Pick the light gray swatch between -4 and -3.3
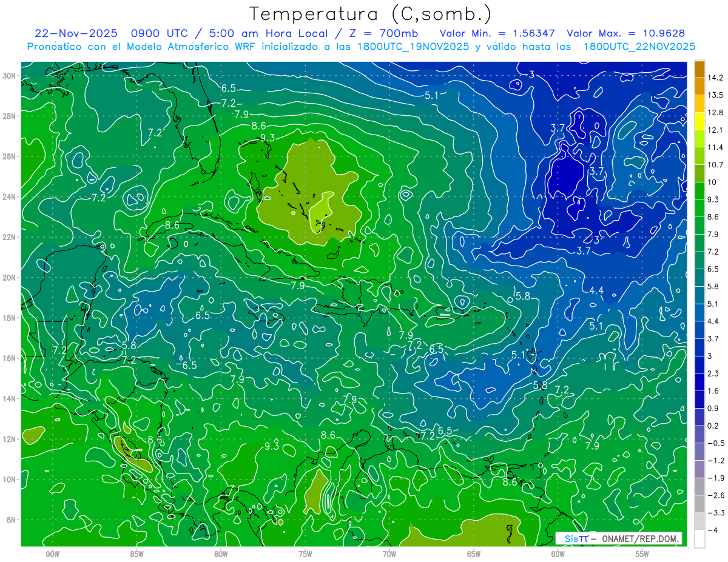The width and height of the screenshot is (728, 562). coord(699,521)
